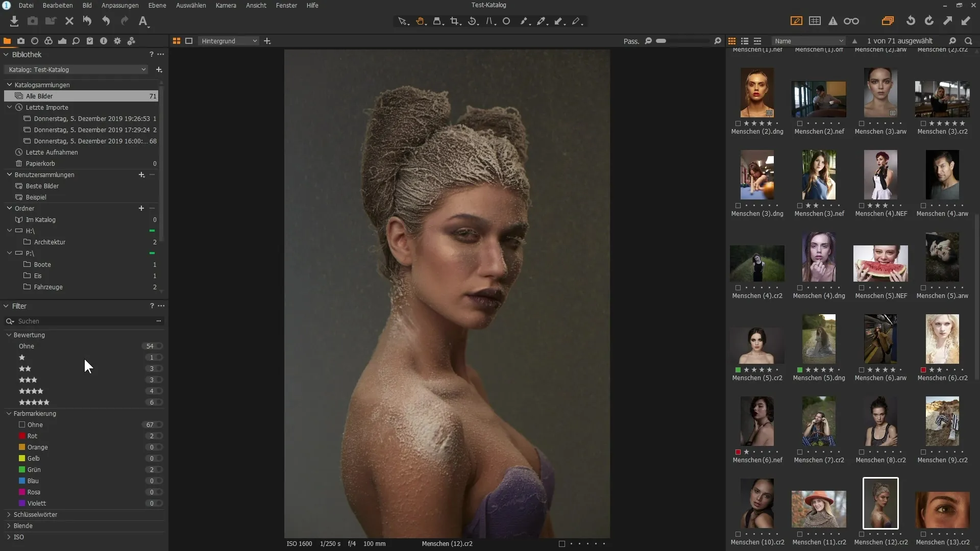
Task: Switch browser to list view
Action: coord(745,41)
